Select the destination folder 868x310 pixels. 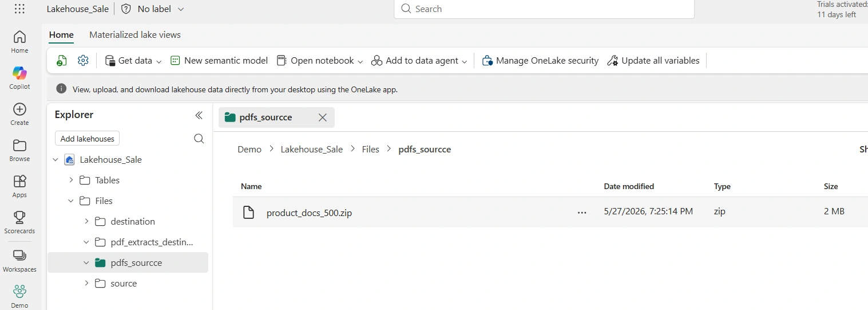(133, 222)
